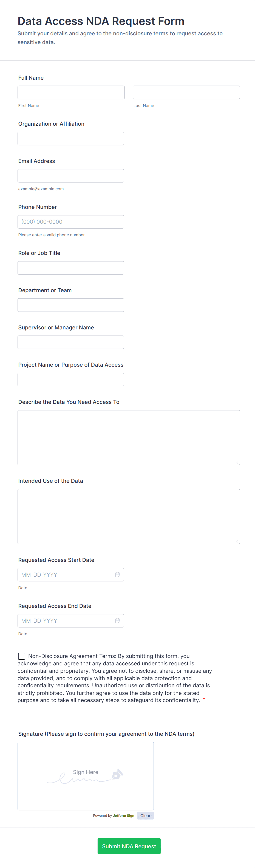Click the Organization or Affiliation field
This screenshot has width=255, height=868.
(x=71, y=139)
